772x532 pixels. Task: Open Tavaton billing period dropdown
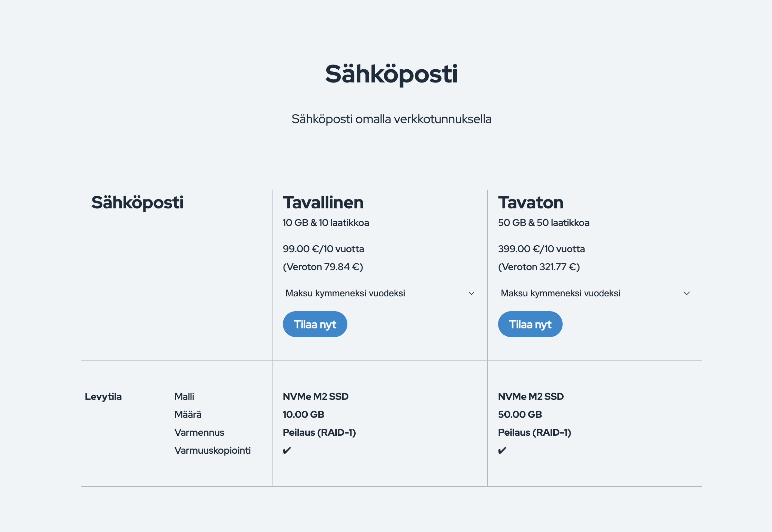click(x=595, y=293)
